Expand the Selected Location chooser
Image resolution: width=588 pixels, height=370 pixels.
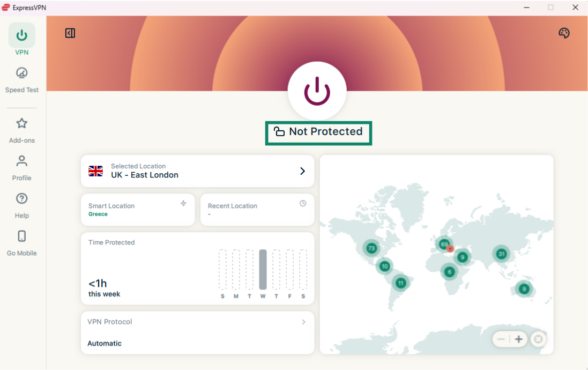302,171
